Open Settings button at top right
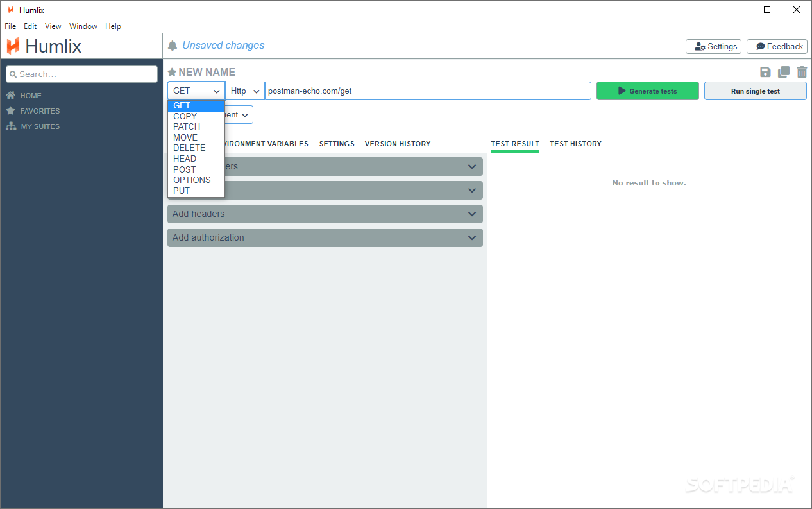Screen dimensions: 812x509 [714, 46]
